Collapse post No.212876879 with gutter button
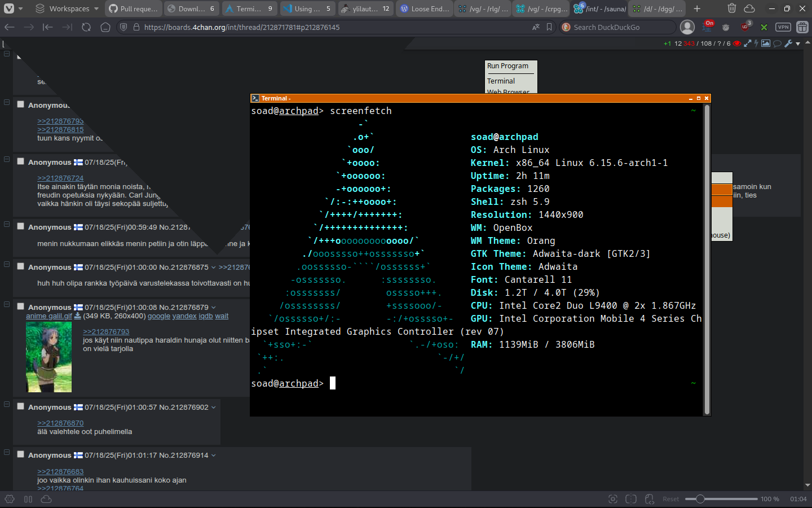 tap(7, 304)
